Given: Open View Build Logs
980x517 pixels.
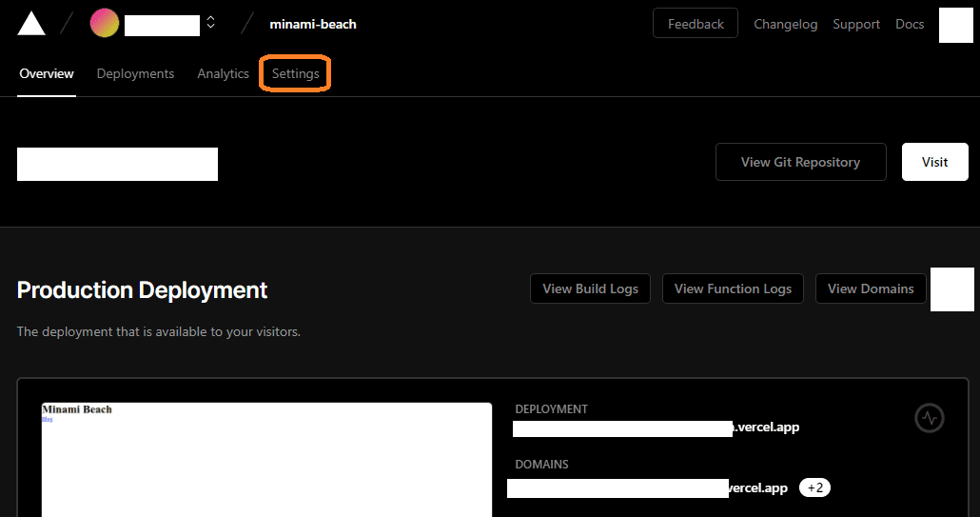Looking at the screenshot, I should (590, 288).
